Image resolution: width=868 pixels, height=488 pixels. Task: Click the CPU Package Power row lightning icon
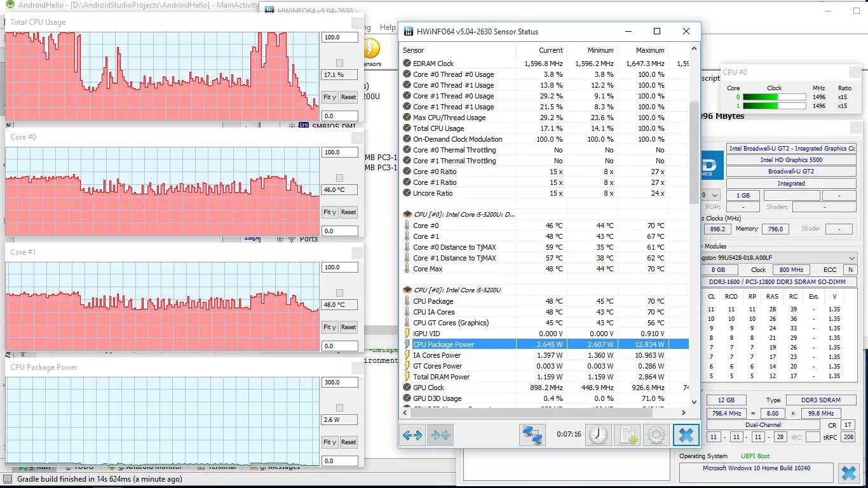pyautogui.click(x=407, y=344)
